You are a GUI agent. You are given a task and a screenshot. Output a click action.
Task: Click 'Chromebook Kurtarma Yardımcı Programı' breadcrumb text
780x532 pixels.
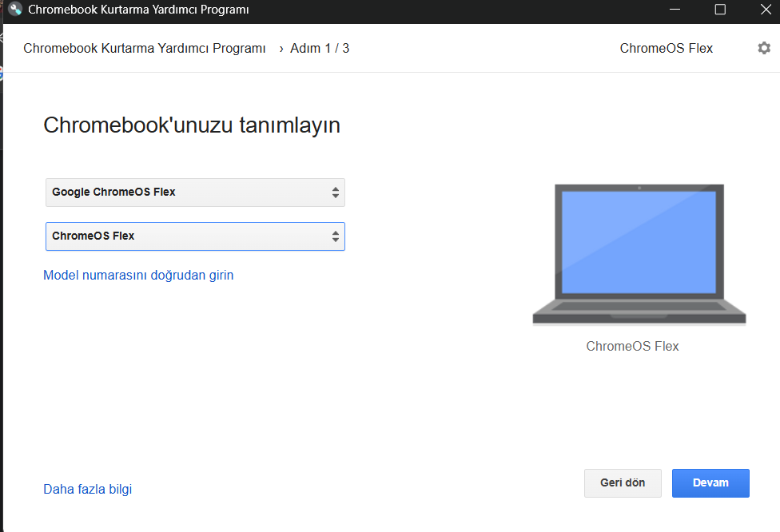145,48
